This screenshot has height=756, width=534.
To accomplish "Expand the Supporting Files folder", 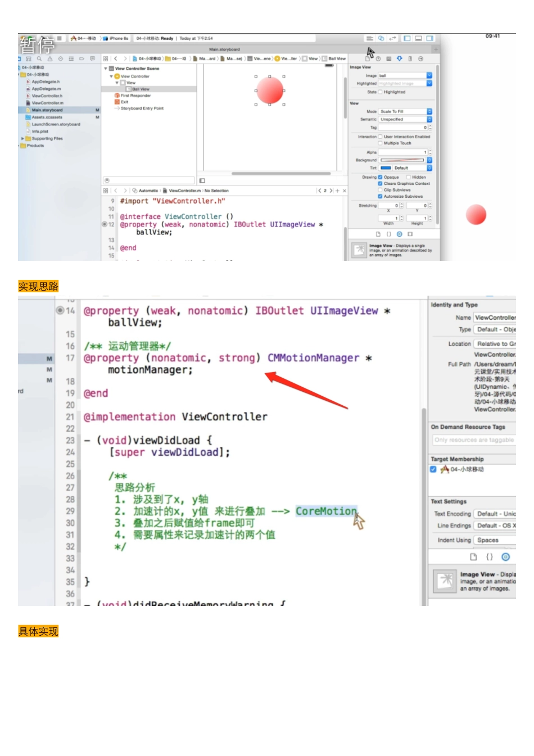I will [23, 138].
